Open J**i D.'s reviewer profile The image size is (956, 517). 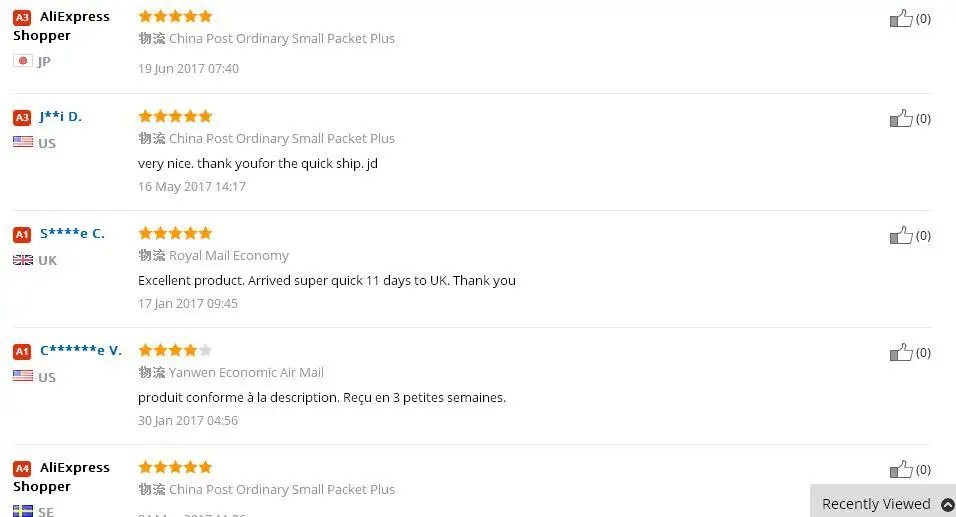[x=61, y=117]
